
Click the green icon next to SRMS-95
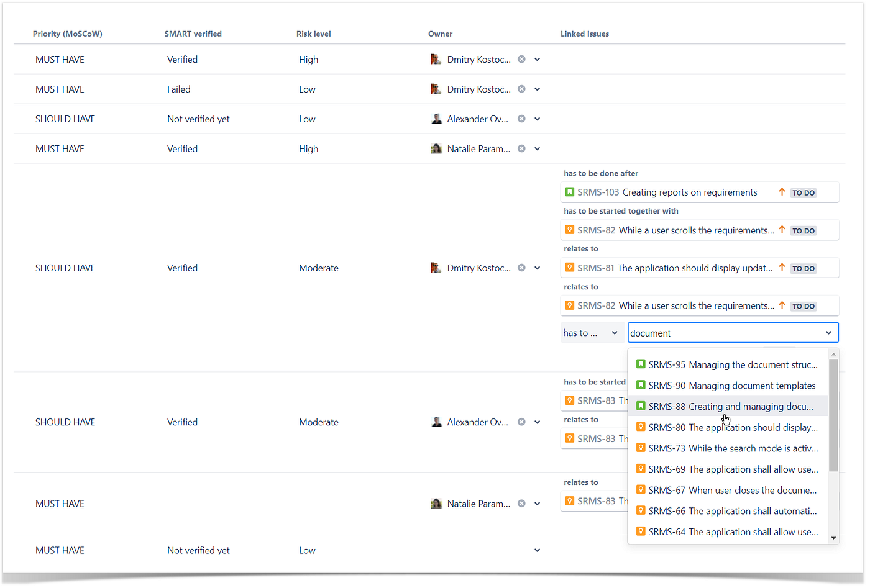[x=640, y=364]
